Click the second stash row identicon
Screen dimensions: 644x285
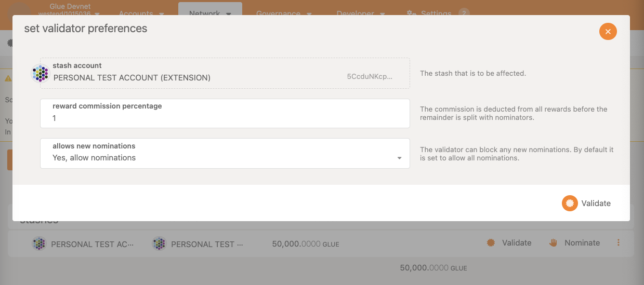click(x=159, y=243)
